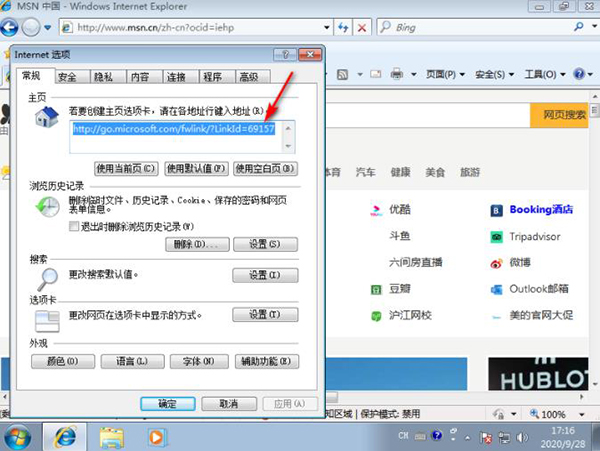Click homepage box scroll down arrow
Viewport: 600px width, 451px height.
pyautogui.click(x=288, y=146)
